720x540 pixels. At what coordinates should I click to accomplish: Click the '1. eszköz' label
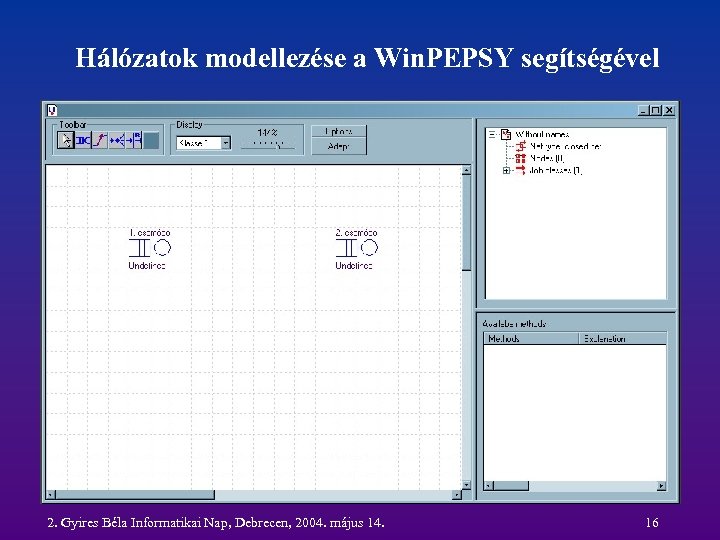tap(150, 233)
